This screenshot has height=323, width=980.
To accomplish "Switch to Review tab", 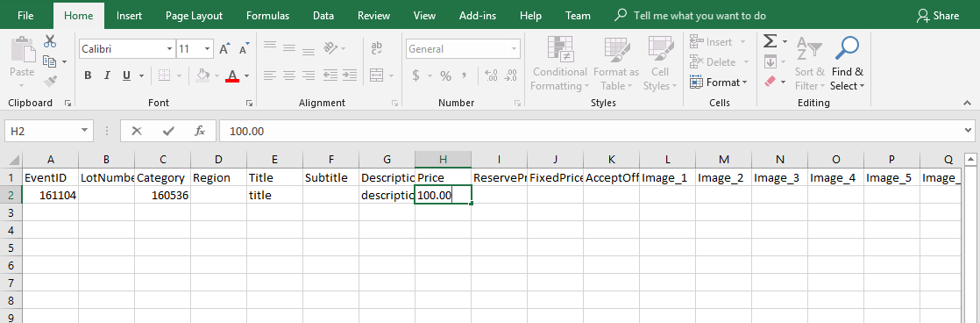I will point(373,16).
